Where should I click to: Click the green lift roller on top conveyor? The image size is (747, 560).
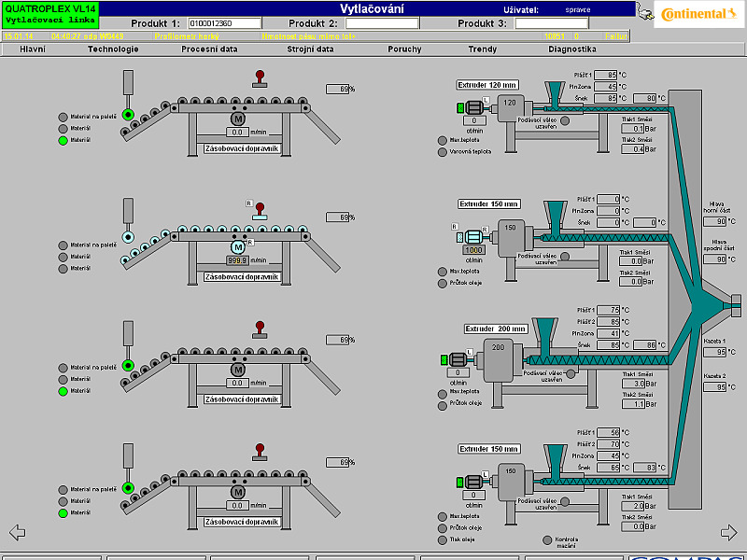[x=128, y=115]
